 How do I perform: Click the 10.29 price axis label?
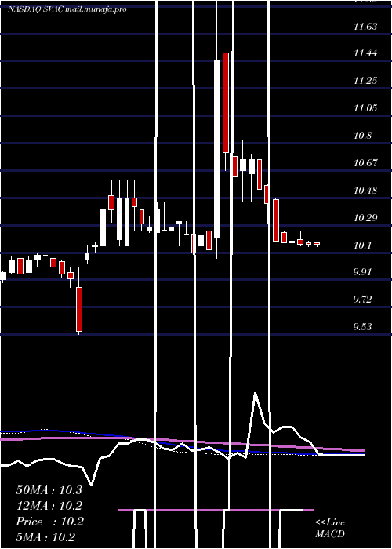pos(365,218)
